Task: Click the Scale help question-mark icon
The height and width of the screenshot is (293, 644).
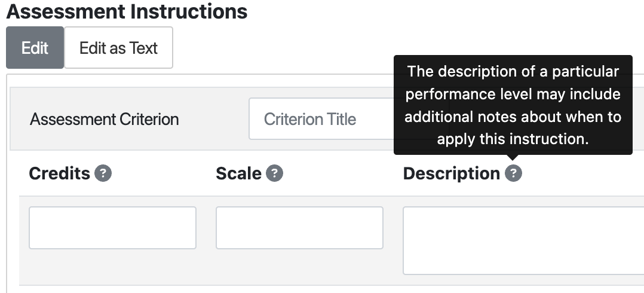Action: pos(275,174)
